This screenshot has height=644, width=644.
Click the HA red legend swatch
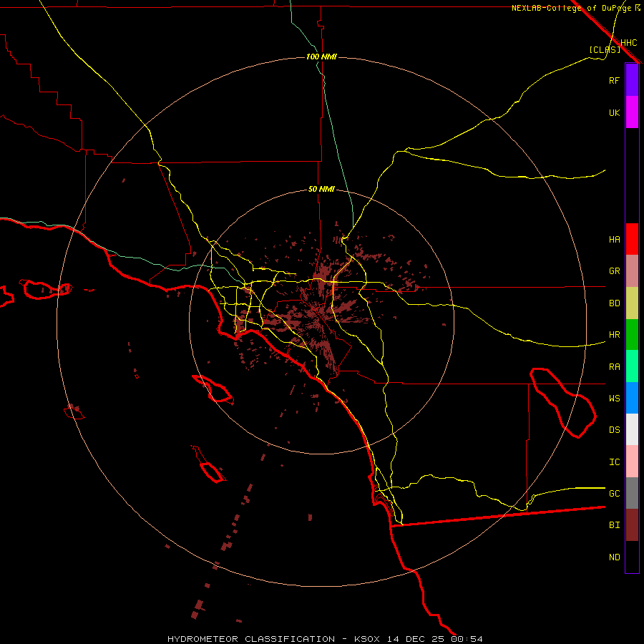(x=632, y=239)
